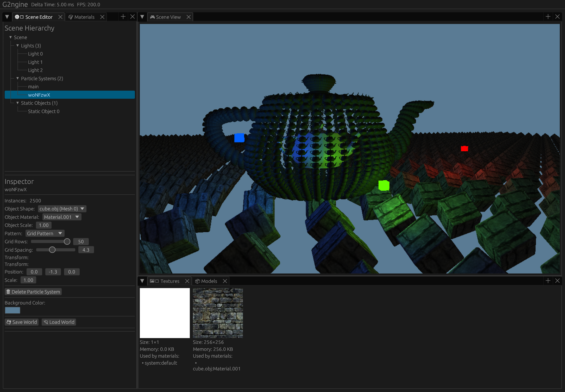Screen dimensions: 565x392
Task: Close the Materials tab
Action: point(102,17)
